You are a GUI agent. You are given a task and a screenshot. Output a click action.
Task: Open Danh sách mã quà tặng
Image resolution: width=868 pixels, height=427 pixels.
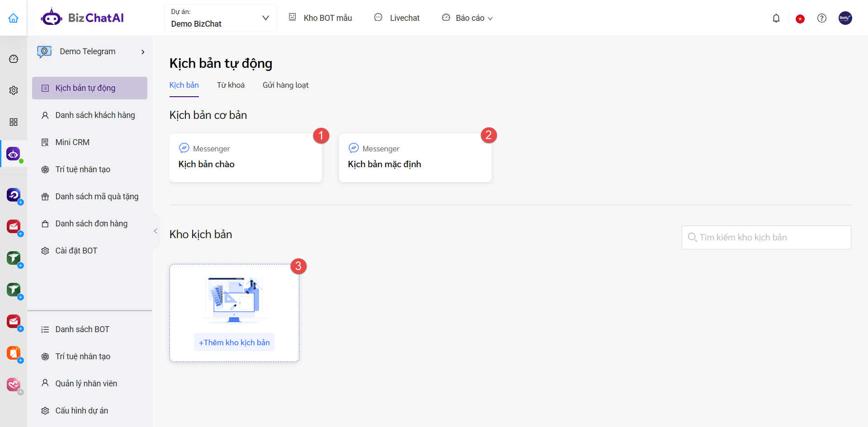[x=90, y=197]
